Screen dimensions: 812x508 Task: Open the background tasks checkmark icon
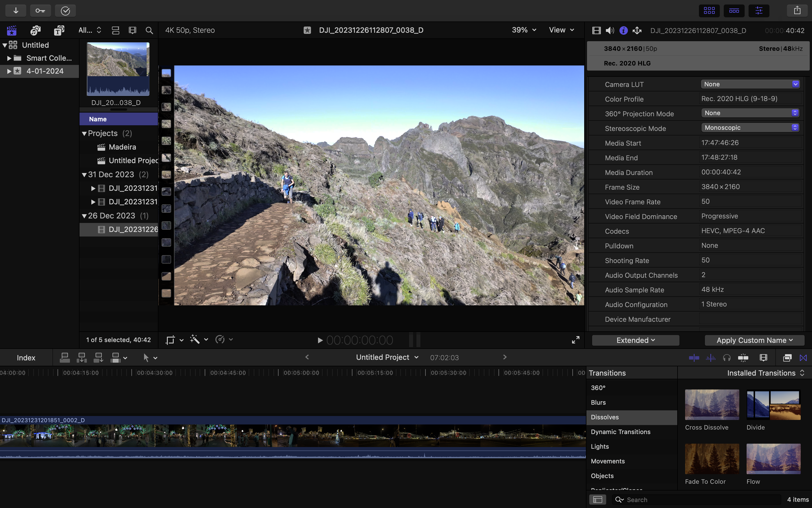[65, 11]
